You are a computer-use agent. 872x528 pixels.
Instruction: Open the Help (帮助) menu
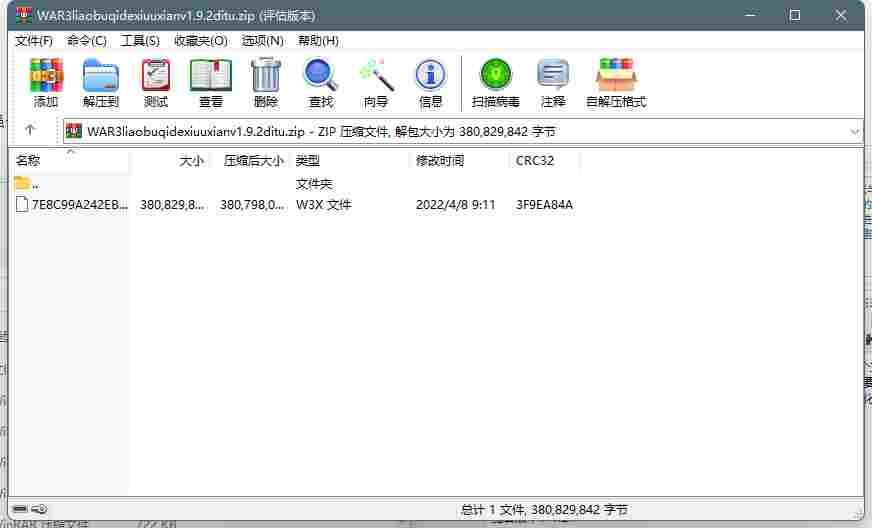tap(319, 41)
